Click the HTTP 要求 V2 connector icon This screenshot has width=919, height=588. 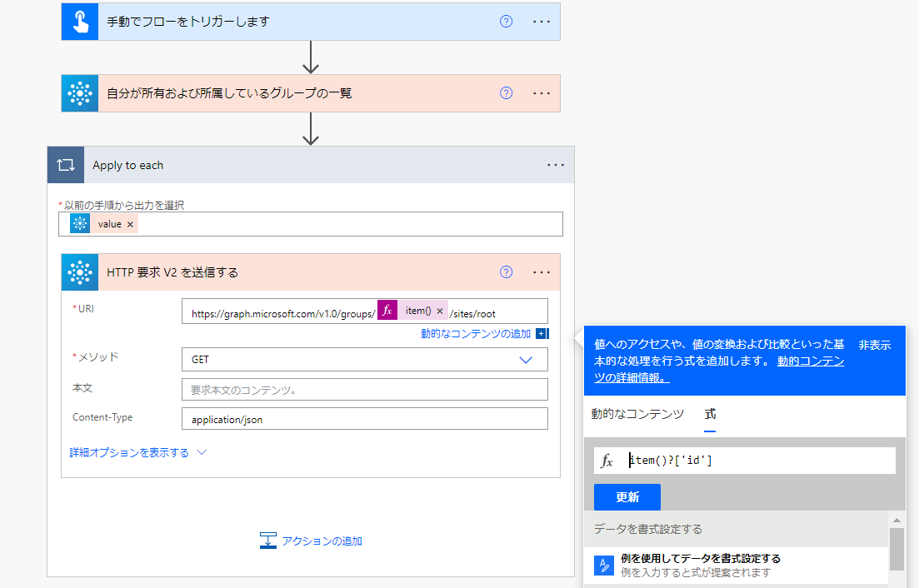point(80,272)
